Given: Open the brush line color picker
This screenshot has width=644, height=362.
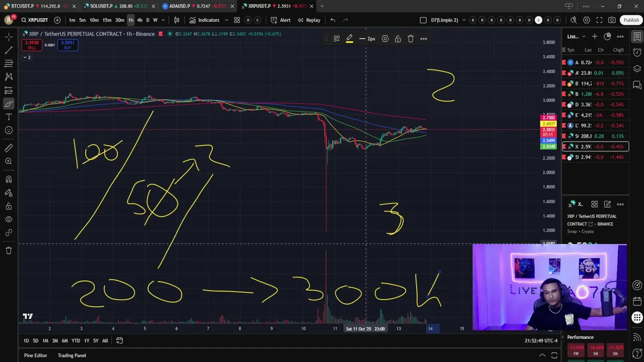Looking at the screenshot, I should pos(349,39).
